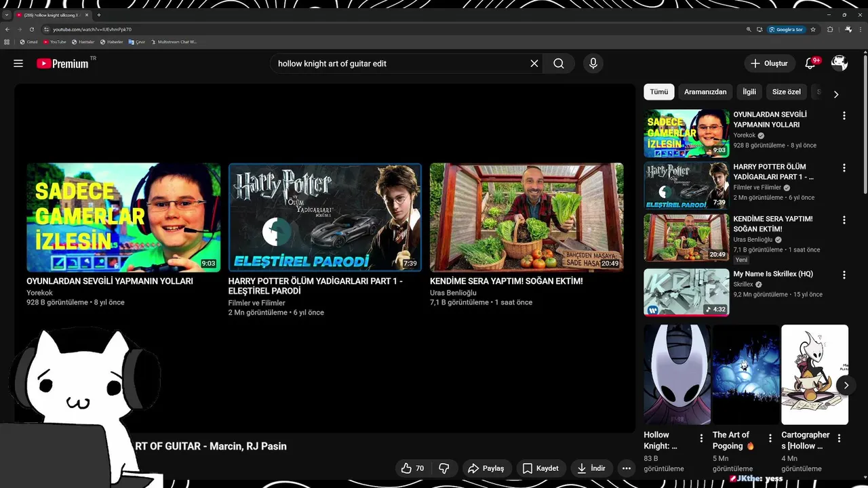868x488 pixels.
Task: Open options for The Art of Pogoing
Action: pos(770,439)
